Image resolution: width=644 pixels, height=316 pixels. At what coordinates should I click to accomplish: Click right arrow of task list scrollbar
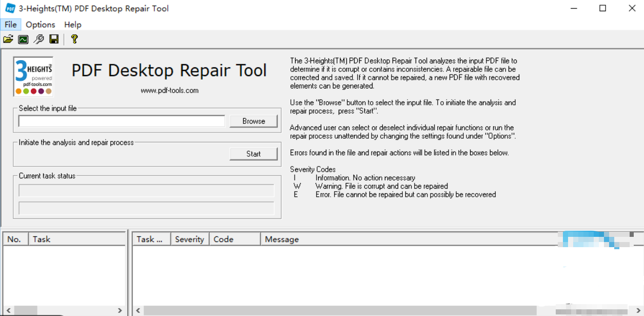(120, 310)
